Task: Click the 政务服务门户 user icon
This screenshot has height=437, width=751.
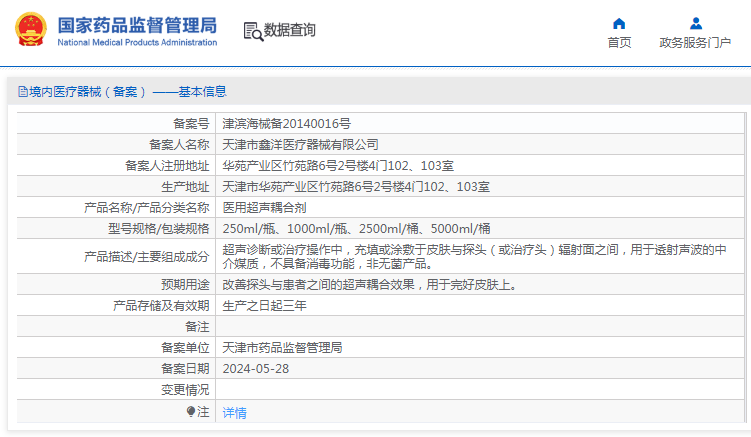Action: [695, 23]
